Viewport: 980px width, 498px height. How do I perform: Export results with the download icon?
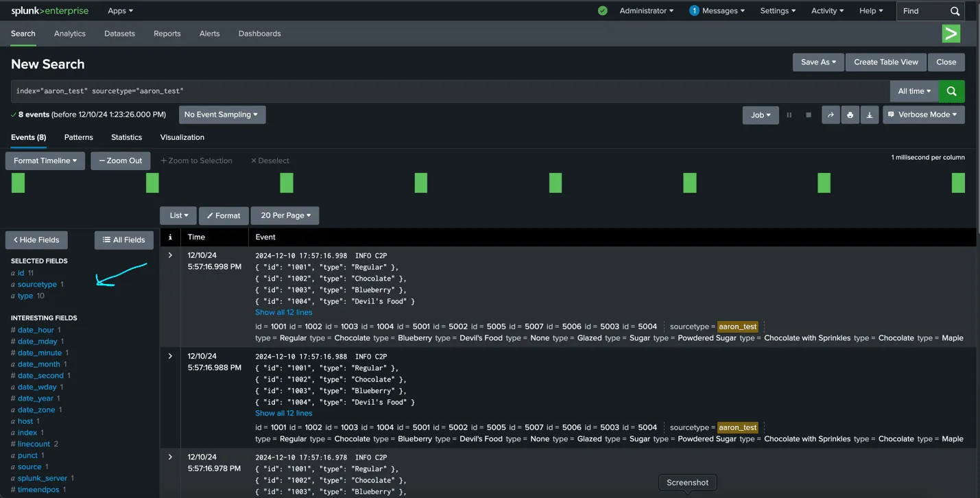point(870,115)
